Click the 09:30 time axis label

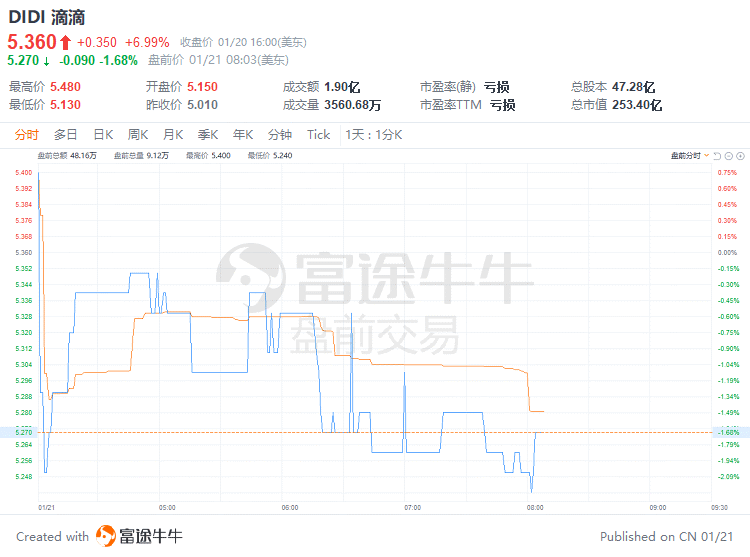tap(719, 507)
